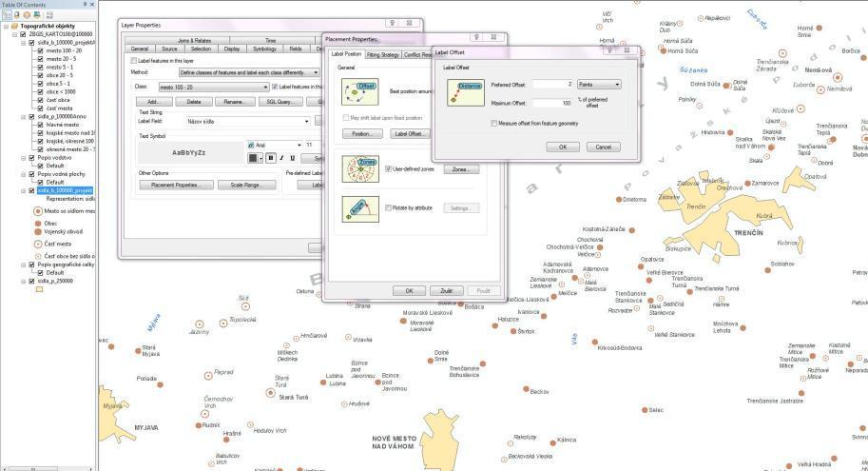Select List By Drawing Order icon in Table Of Contents
This screenshot has height=471, width=868.
click(7, 15)
